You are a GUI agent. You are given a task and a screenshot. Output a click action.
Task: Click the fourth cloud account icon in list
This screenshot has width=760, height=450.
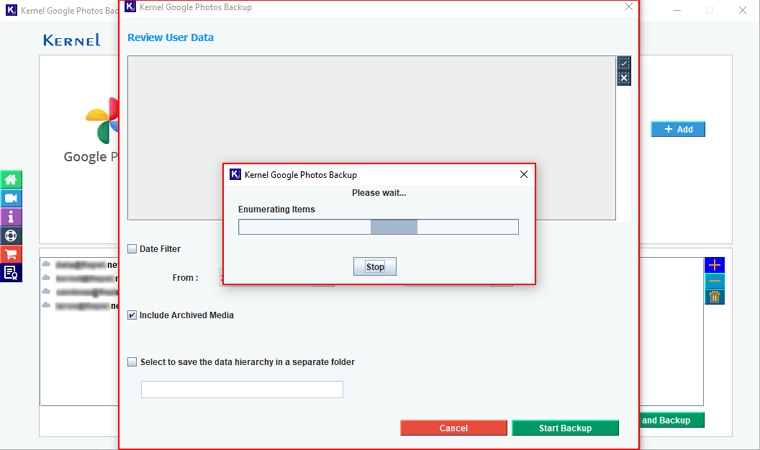pyautogui.click(x=46, y=305)
